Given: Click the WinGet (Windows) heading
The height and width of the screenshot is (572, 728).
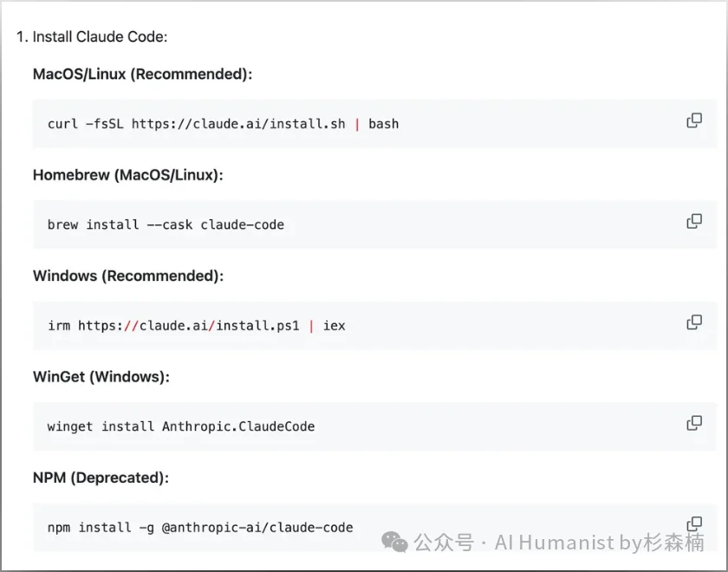Looking at the screenshot, I should point(101,376).
